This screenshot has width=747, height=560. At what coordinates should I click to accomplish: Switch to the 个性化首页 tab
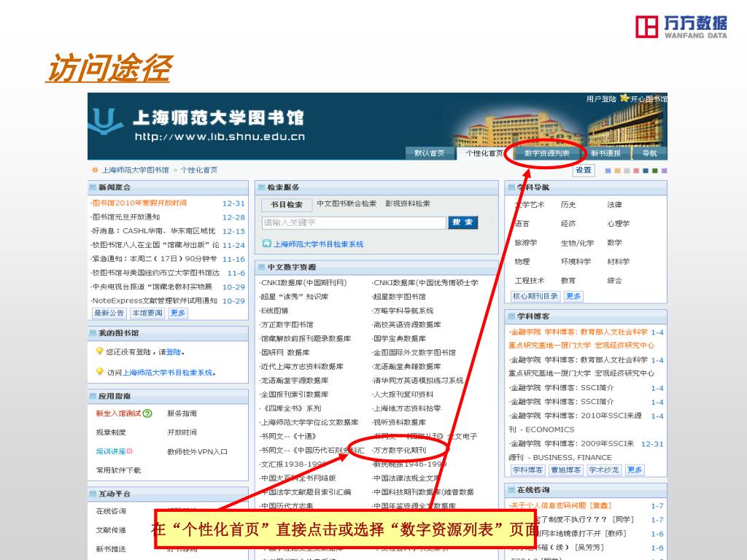(x=484, y=153)
